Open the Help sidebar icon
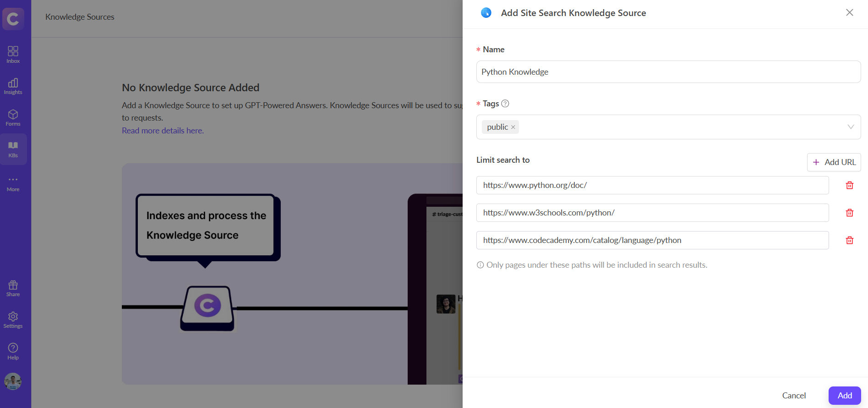Image resolution: width=868 pixels, height=408 pixels. pyautogui.click(x=13, y=352)
